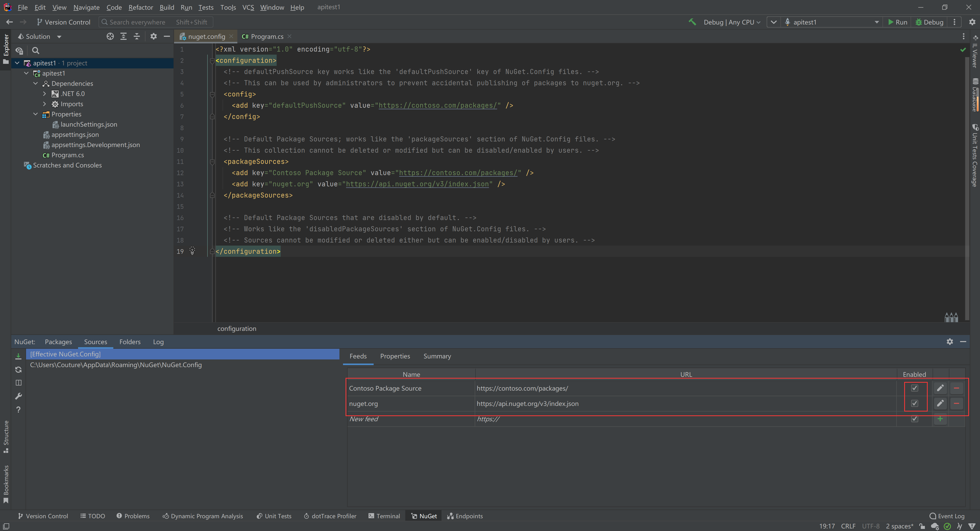The width and height of the screenshot is (980, 531).
Task: Click pencil edit icon for nuget.org feed
Action: click(940, 404)
